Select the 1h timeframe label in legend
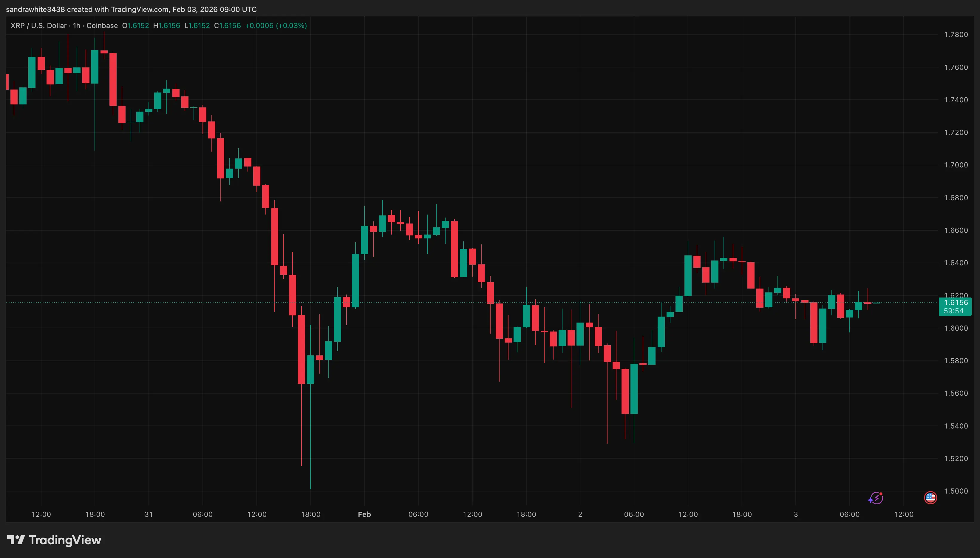The height and width of the screenshot is (558, 980). pyautogui.click(x=76, y=25)
